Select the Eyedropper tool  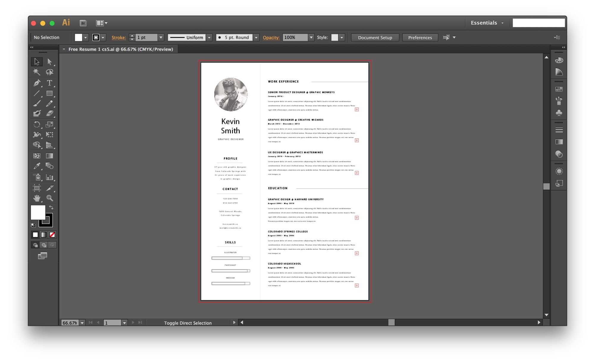(37, 166)
